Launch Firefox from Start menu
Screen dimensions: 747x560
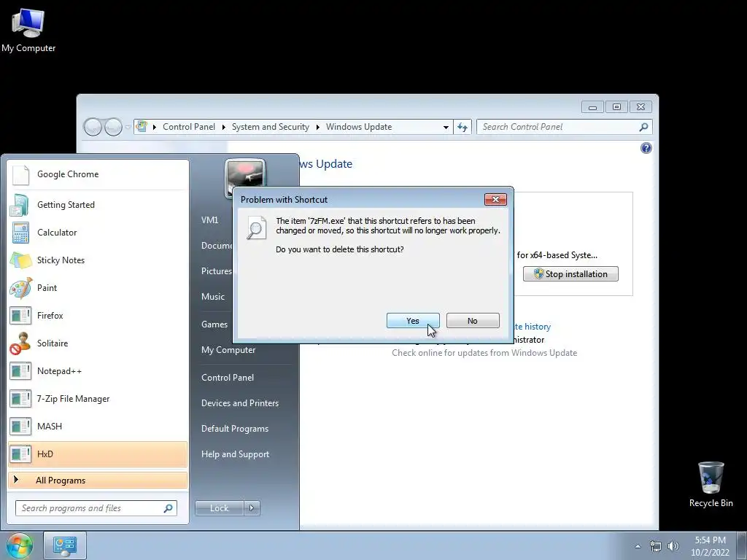[x=98, y=315]
